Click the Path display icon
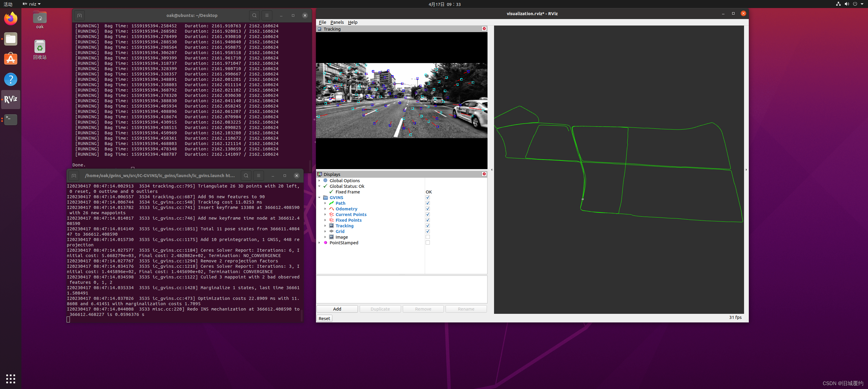 pyautogui.click(x=331, y=203)
